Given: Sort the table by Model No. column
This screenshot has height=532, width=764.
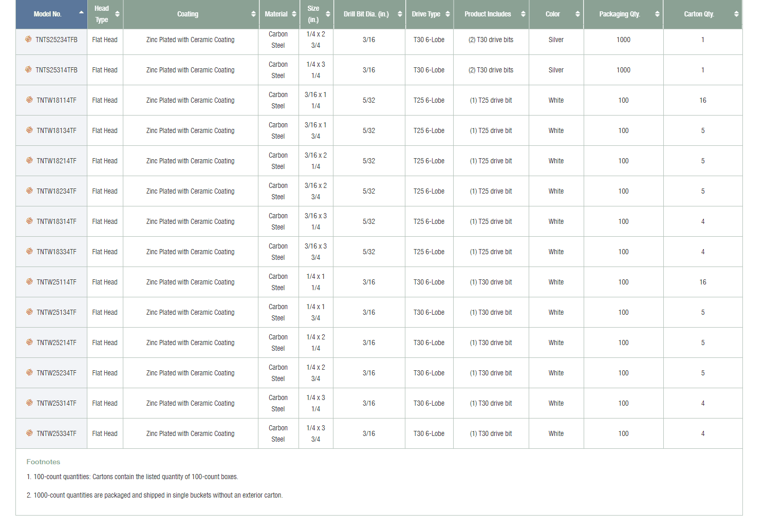Looking at the screenshot, I should (x=51, y=14).
